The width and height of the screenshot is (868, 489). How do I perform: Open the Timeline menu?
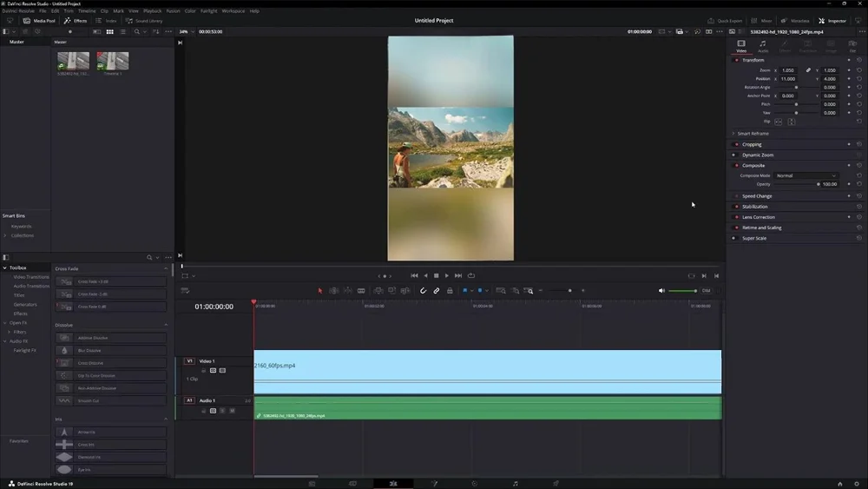[86, 10]
